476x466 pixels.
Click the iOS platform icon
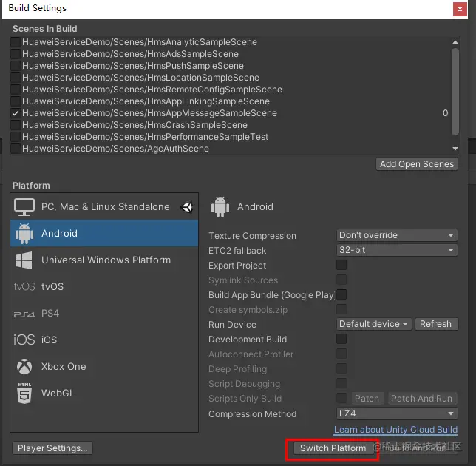24,340
